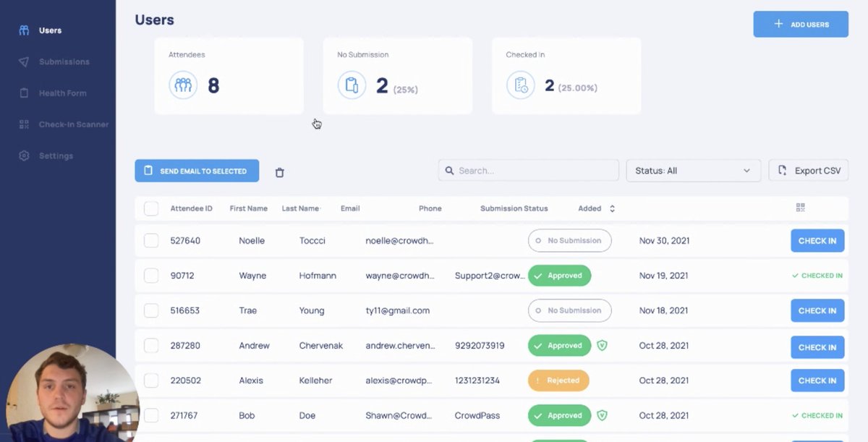Click the Users sidebar icon

pos(24,30)
